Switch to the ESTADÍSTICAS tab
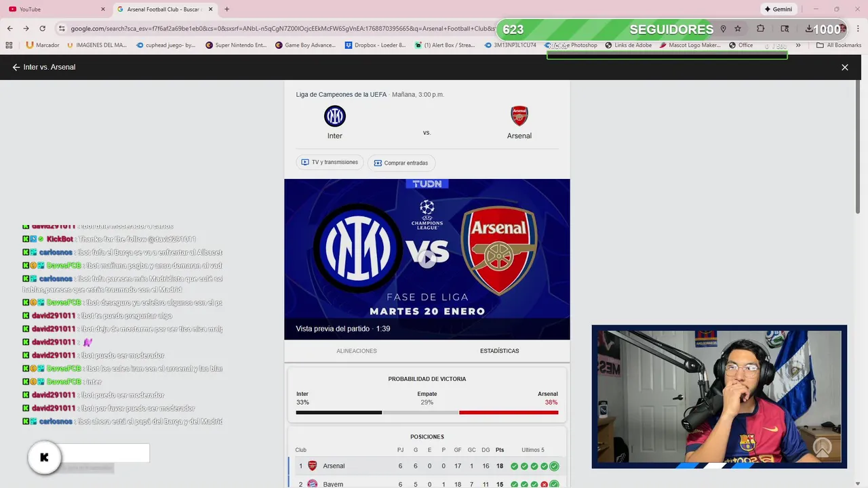This screenshot has height=488, width=868. coord(500,351)
